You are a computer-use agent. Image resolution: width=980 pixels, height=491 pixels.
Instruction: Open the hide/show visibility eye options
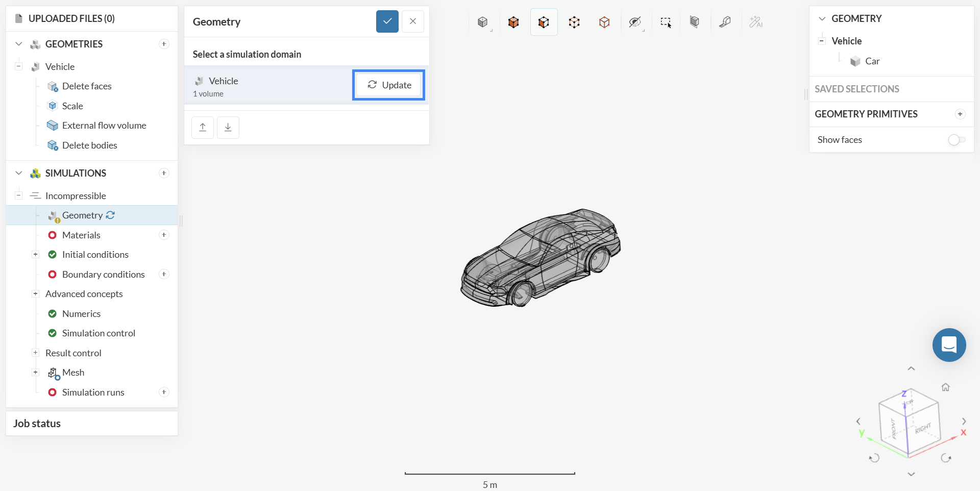click(634, 22)
